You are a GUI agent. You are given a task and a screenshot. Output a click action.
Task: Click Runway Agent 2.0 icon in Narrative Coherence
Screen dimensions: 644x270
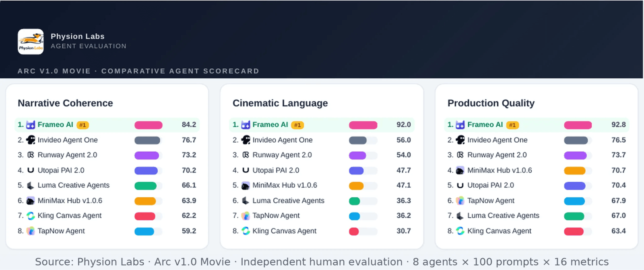click(31, 155)
